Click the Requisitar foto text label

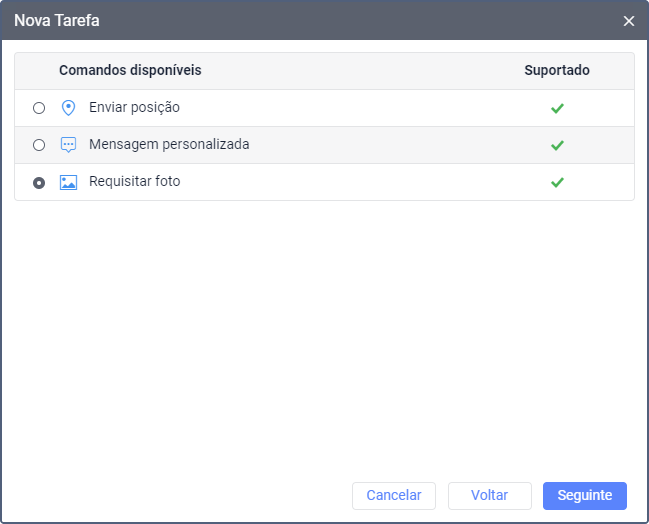tap(135, 181)
